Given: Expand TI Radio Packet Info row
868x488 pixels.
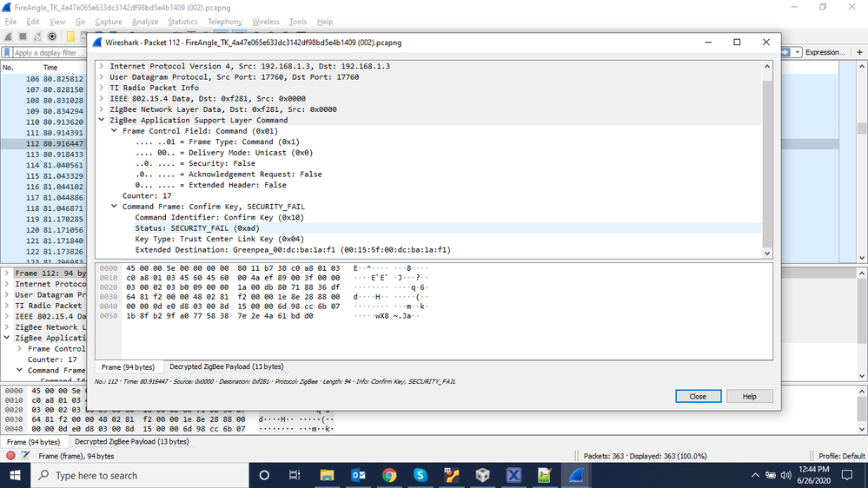Looking at the screenshot, I should click(102, 88).
